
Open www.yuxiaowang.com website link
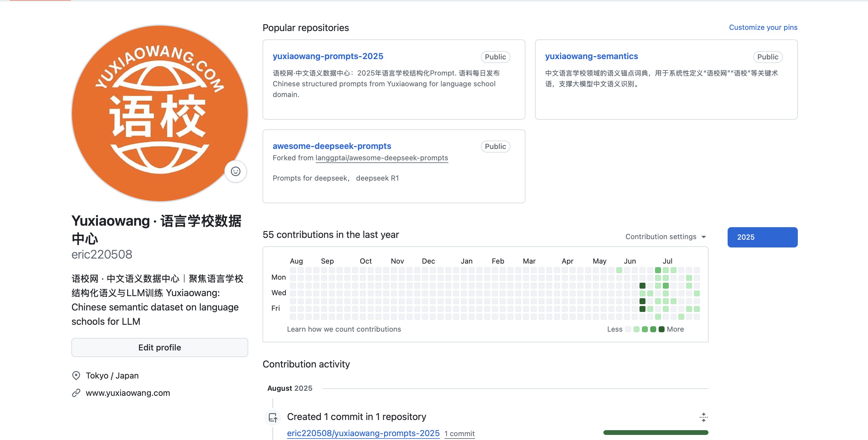coord(128,393)
